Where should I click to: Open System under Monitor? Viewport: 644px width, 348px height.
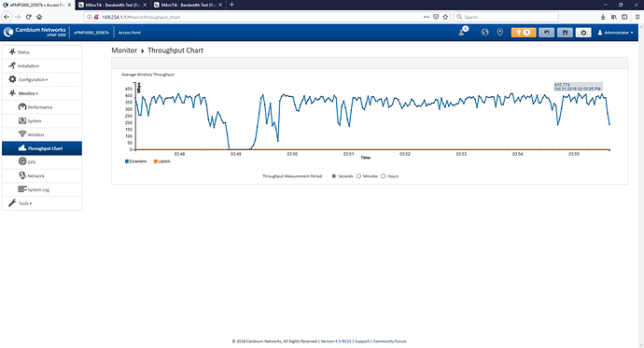pyautogui.click(x=42, y=120)
